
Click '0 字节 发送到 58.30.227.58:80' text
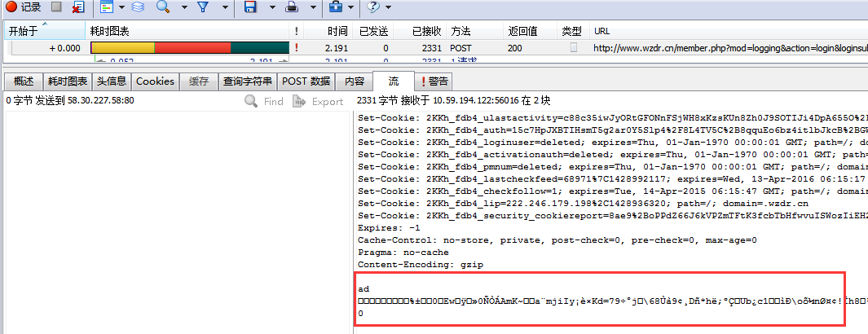(70, 101)
